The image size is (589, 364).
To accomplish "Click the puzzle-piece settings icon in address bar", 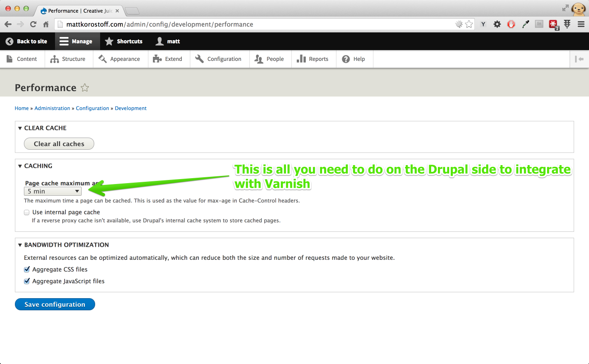I will coord(459,24).
